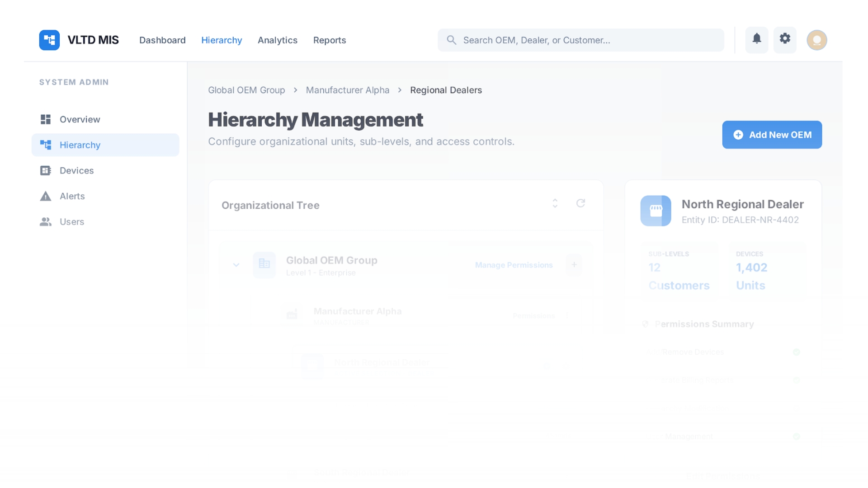
Task: Click the 12 Customers sub-levels card
Action: pos(679,271)
